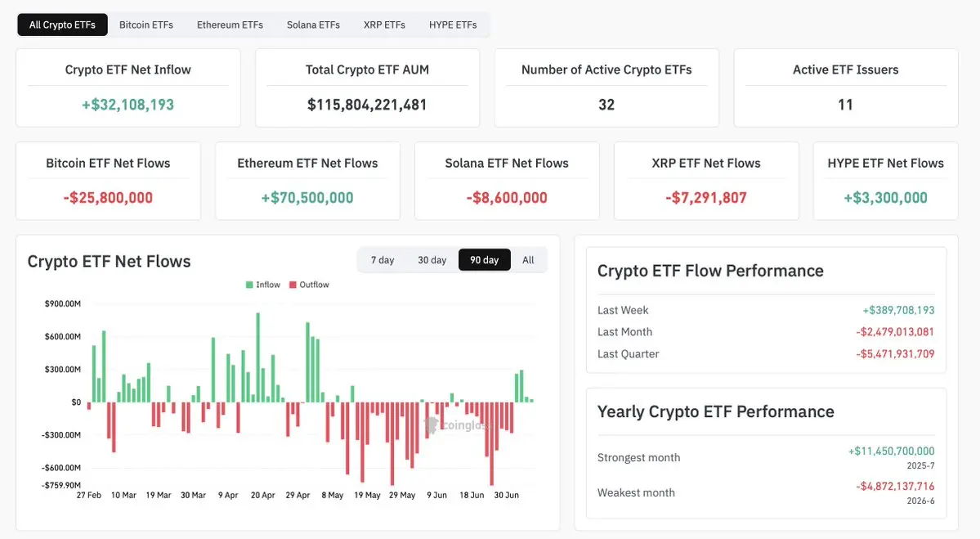Toggle the green Inflow legend swatch

pos(249,285)
